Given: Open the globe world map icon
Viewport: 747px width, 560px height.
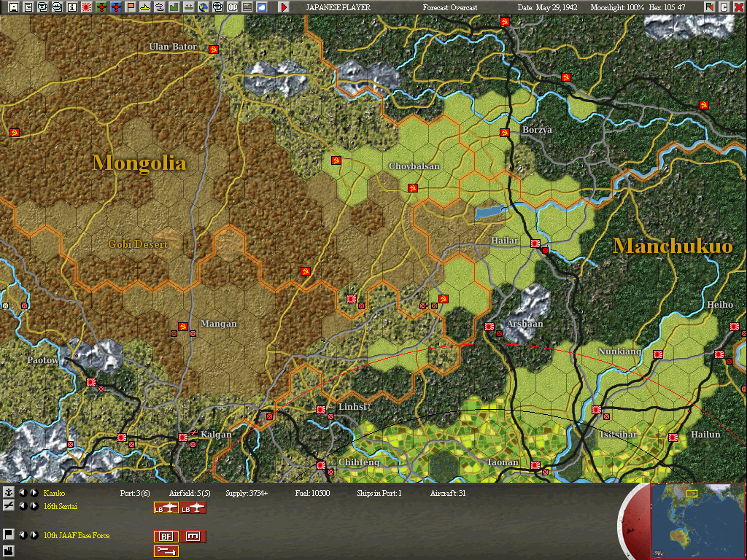Looking at the screenshot, I should tap(204, 7).
